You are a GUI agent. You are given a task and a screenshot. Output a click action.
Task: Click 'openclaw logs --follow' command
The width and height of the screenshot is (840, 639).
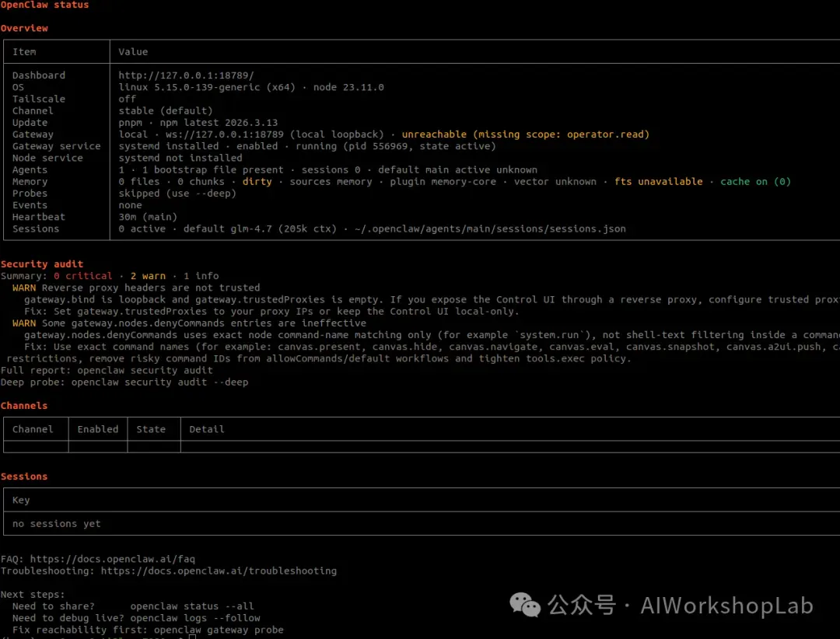[195, 617]
